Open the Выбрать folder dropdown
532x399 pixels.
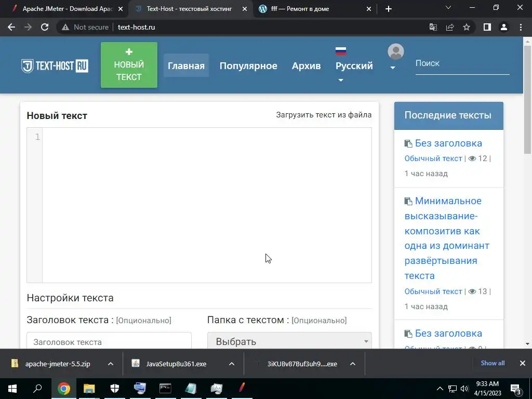(x=289, y=341)
